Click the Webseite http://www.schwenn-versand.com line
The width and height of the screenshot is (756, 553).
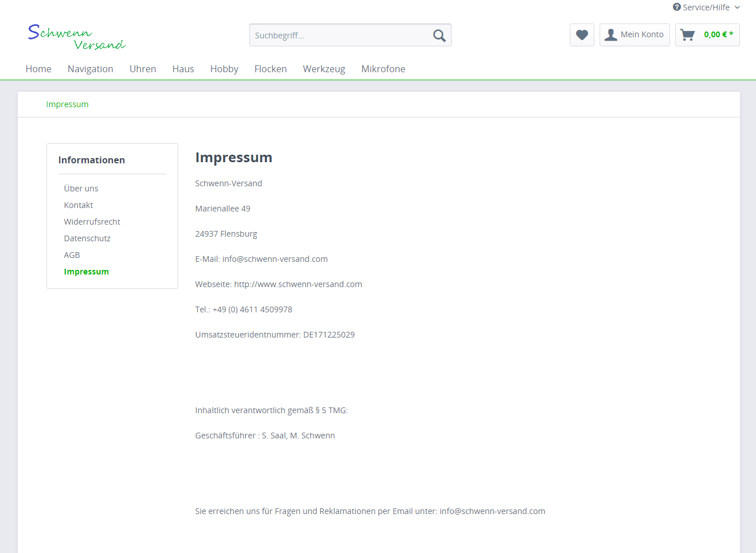pos(279,284)
